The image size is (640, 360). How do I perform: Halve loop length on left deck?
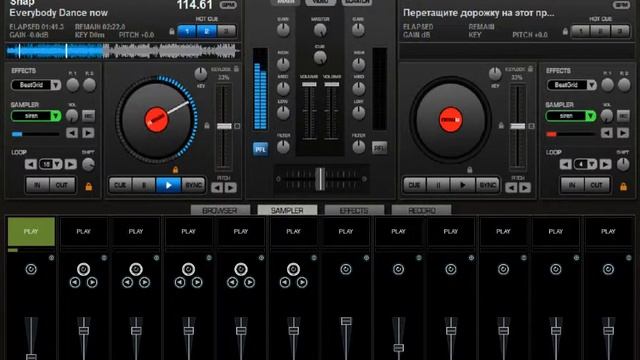(31, 164)
